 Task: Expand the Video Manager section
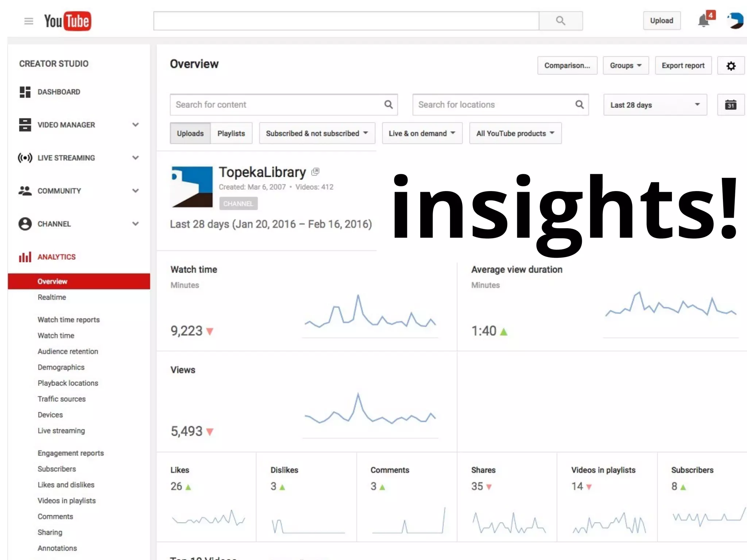[x=135, y=125]
